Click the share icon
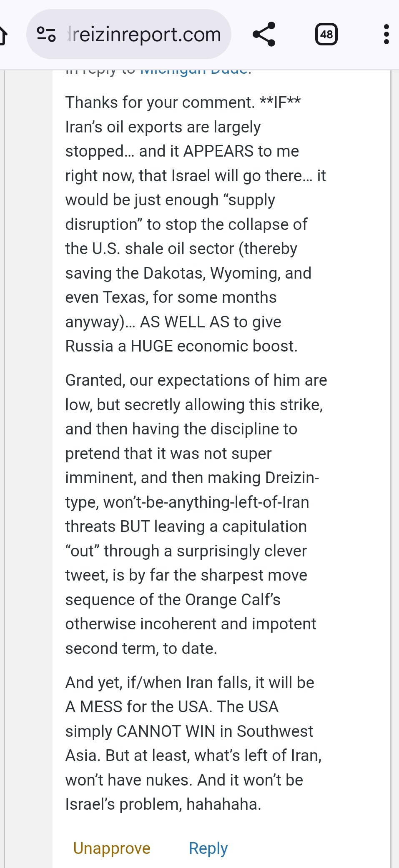399x868 pixels. [x=264, y=34]
